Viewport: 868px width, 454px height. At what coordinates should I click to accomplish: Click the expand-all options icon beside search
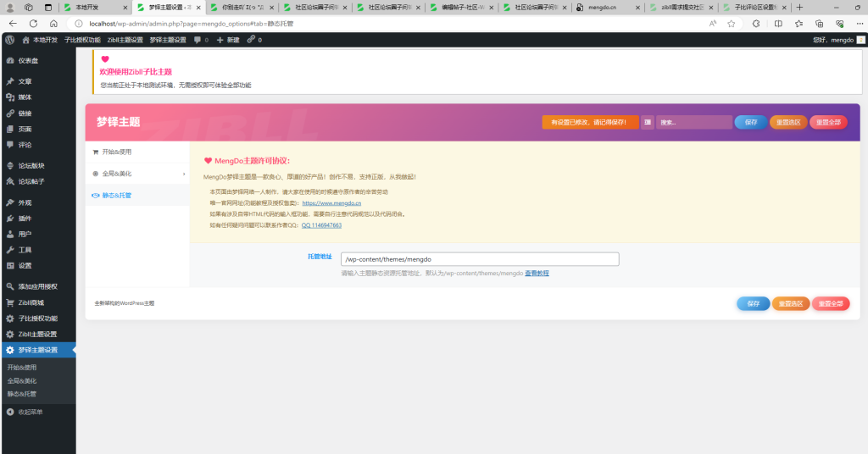pos(648,122)
